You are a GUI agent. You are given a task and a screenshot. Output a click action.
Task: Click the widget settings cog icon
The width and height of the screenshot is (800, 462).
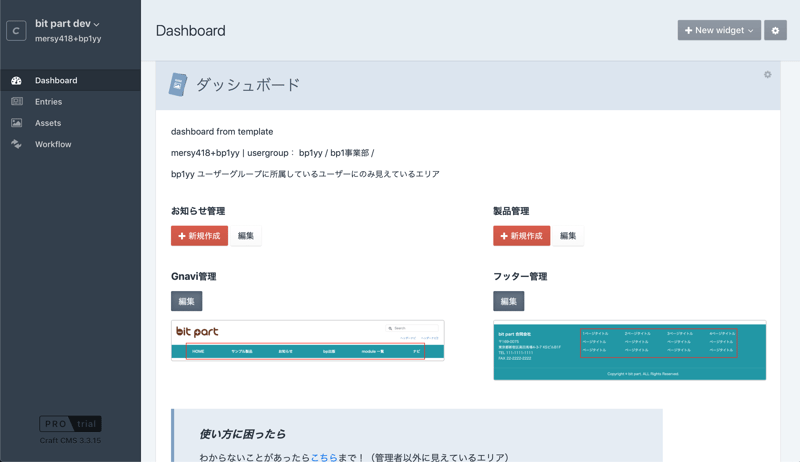767,75
